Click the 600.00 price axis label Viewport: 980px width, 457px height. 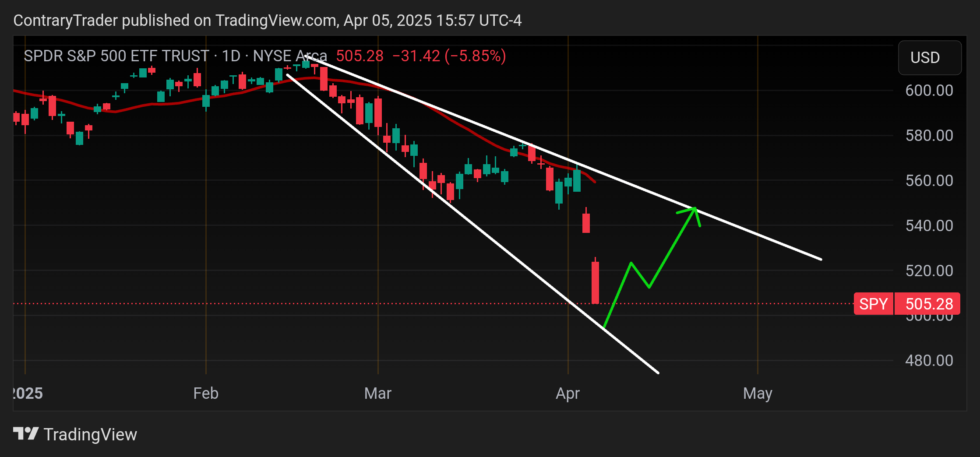929,90
